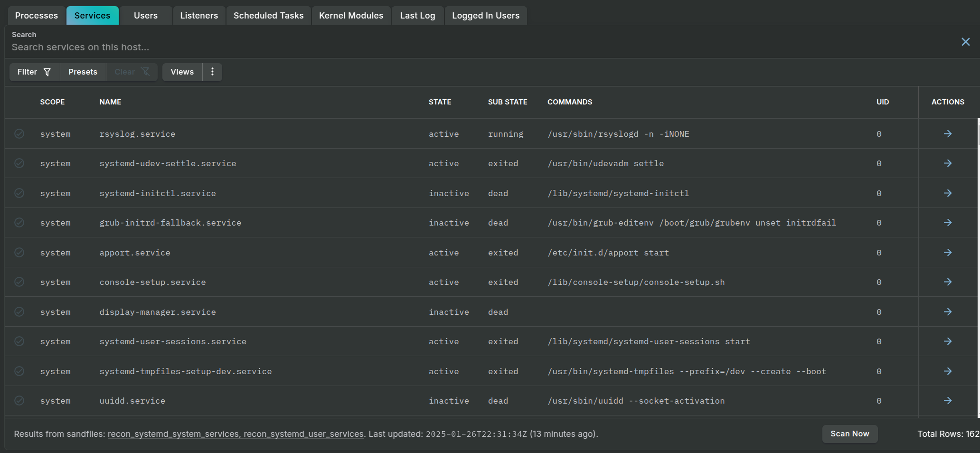The image size is (980, 453).
Task: Click the rsyslog.service name cell
Action: [x=137, y=134]
